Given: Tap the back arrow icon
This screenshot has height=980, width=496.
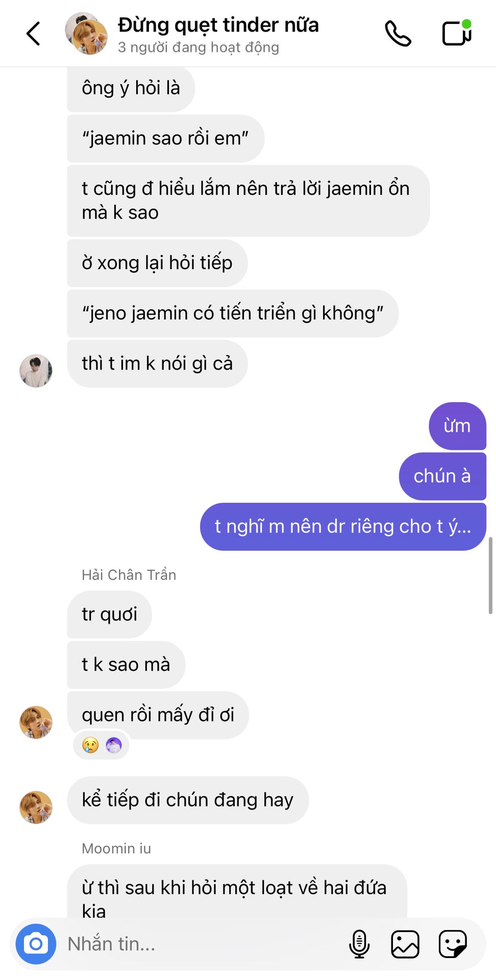Looking at the screenshot, I should pos(33,34).
